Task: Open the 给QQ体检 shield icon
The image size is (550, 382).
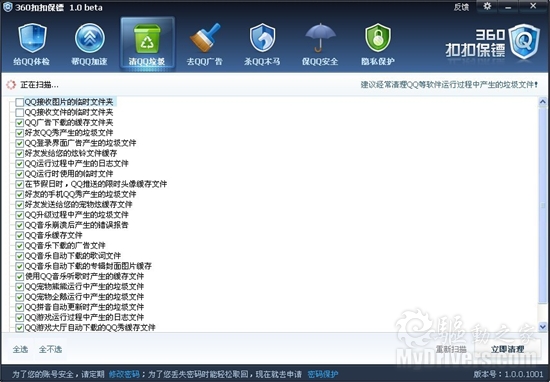Action: click(32, 38)
